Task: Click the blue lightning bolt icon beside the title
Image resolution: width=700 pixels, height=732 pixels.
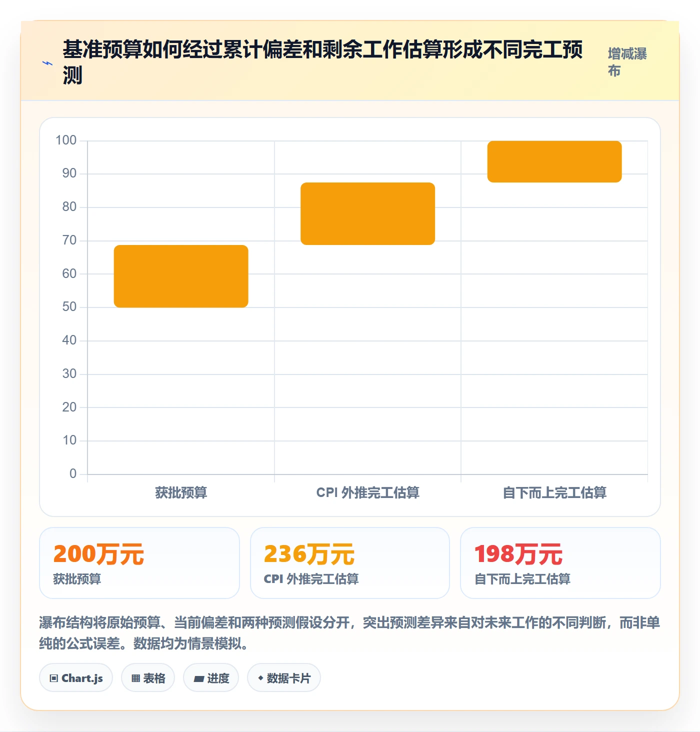Action: pos(47,63)
